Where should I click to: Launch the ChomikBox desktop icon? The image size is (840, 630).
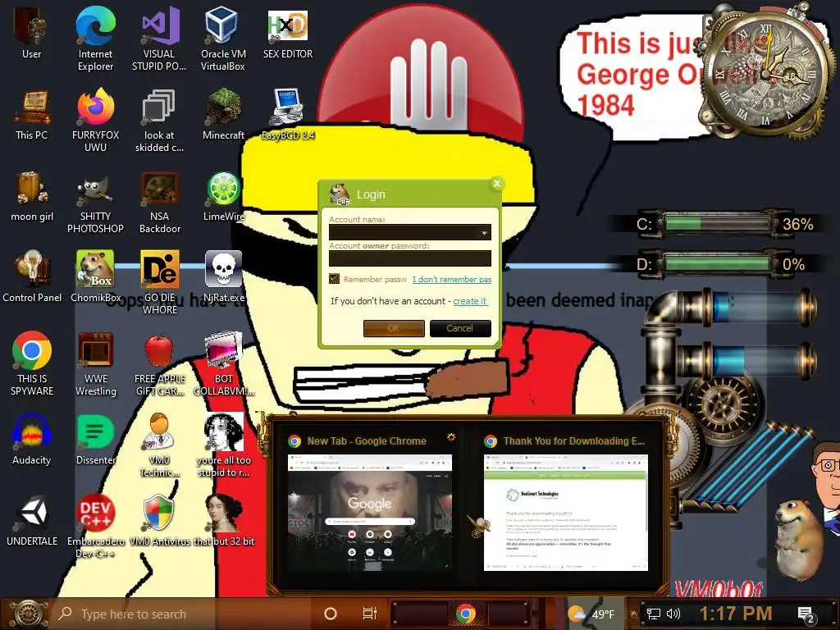tap(95, 277)
